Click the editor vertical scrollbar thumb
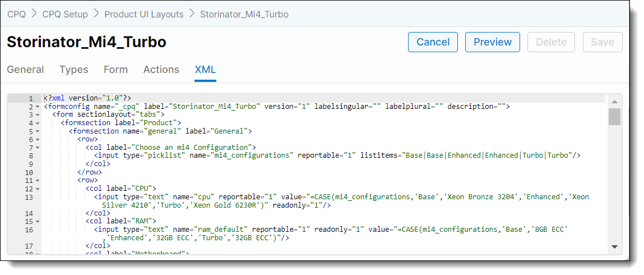644x275 pixels. pos(614,117)
